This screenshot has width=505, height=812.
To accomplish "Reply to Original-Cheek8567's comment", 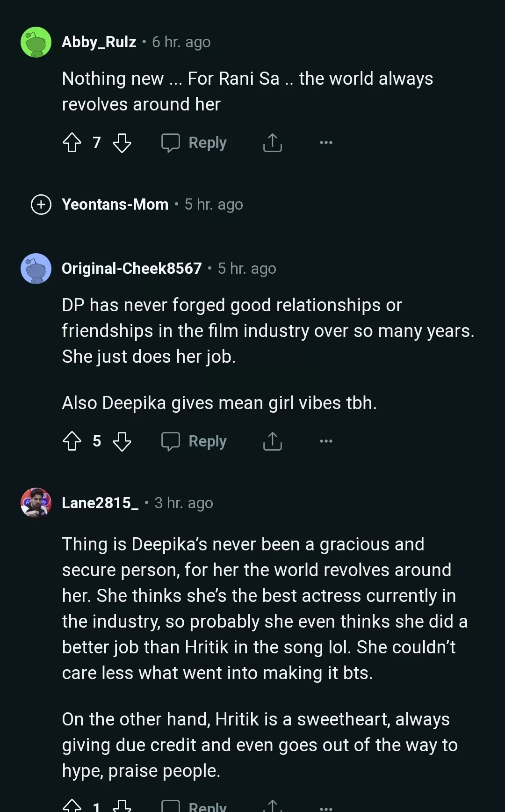I will coord(194,441).
